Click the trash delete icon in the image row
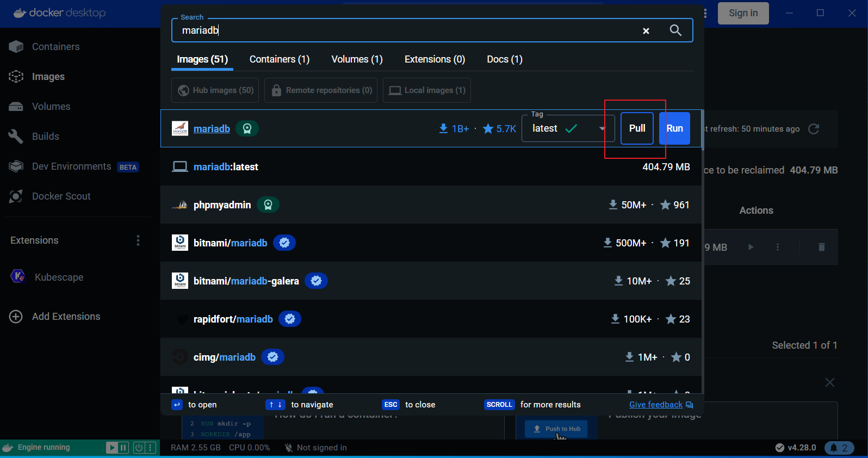Screen dimensions: 868x458 pos(822,247)
